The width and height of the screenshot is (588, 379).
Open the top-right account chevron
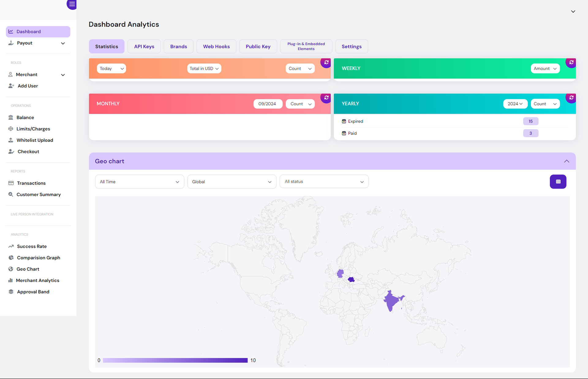573,11
